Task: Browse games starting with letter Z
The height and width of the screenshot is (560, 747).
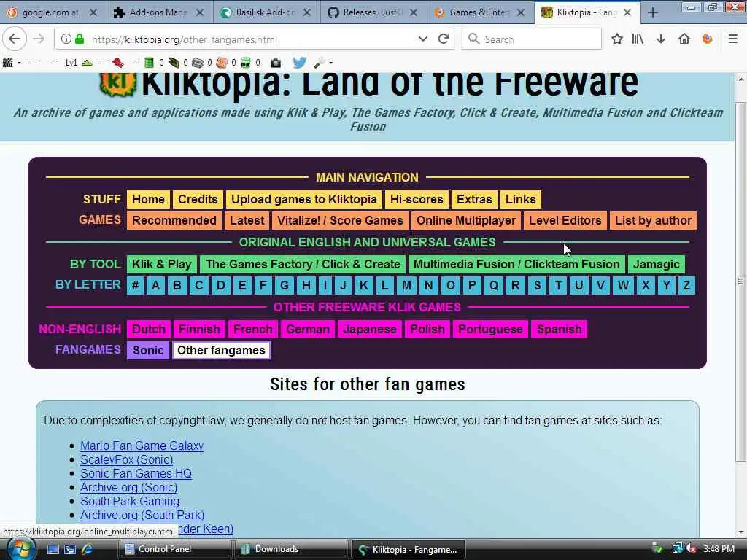Action: pyautogui.click(x=686, y=285)
